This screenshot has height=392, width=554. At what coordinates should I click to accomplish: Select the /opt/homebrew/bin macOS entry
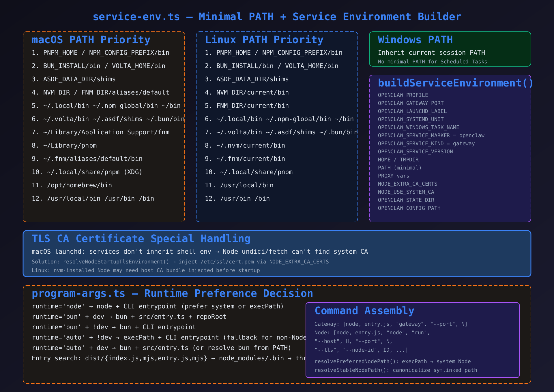[x=72, y=185]
